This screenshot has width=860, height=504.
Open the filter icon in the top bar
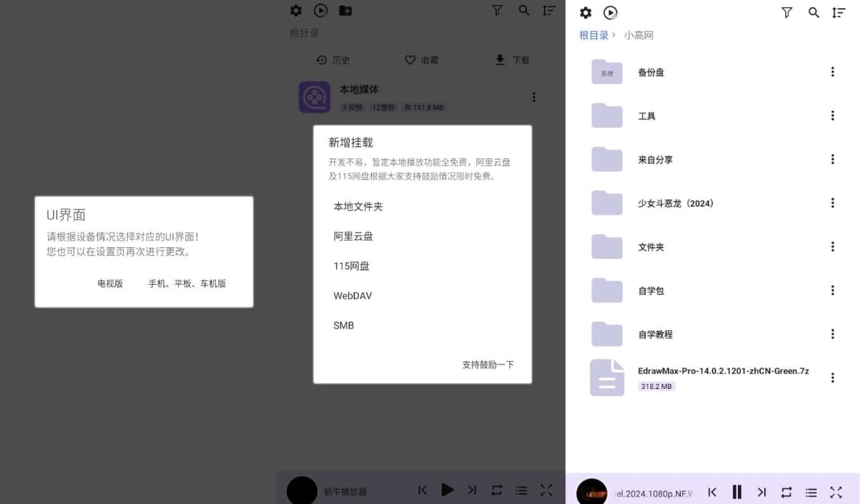787,12
